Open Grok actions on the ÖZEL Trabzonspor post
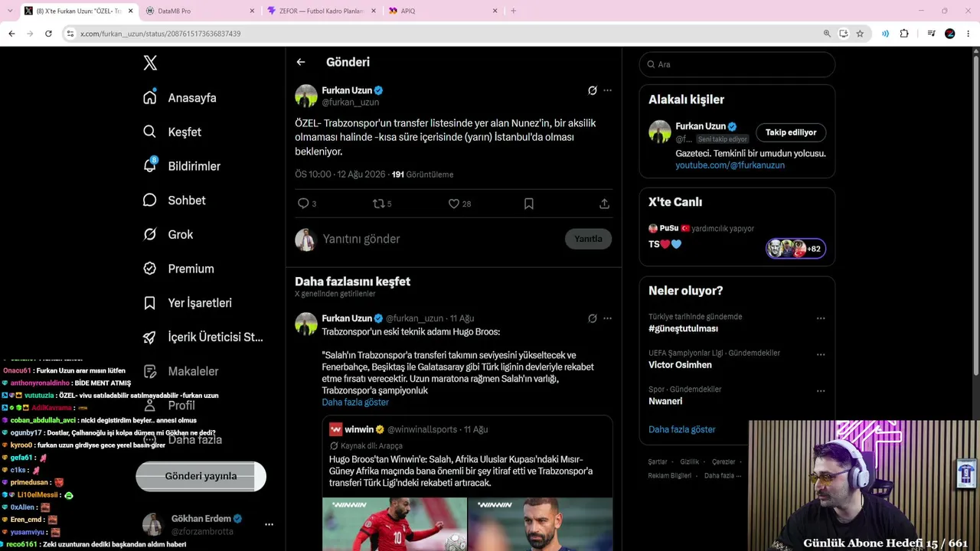This screenshot has height=551, width=980. (592, 90)
